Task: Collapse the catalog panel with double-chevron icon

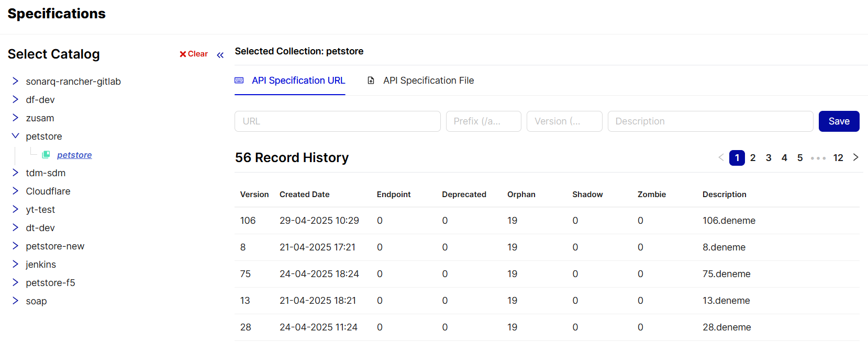Action: point(220,55)
